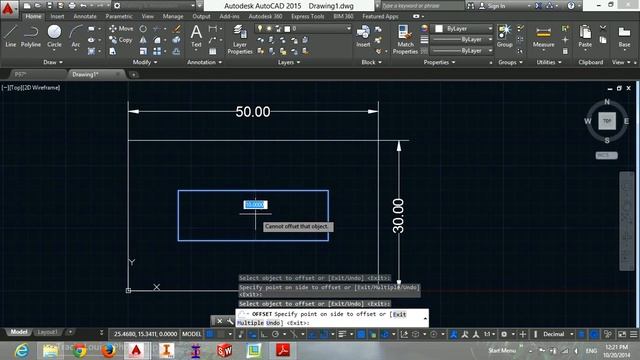Open the lineweight ByLayer selector

point(462,40)
